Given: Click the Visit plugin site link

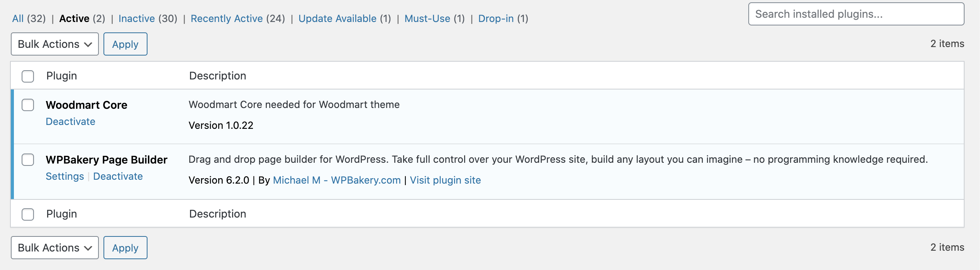Looking at the screenshot, I should (445, 180).
